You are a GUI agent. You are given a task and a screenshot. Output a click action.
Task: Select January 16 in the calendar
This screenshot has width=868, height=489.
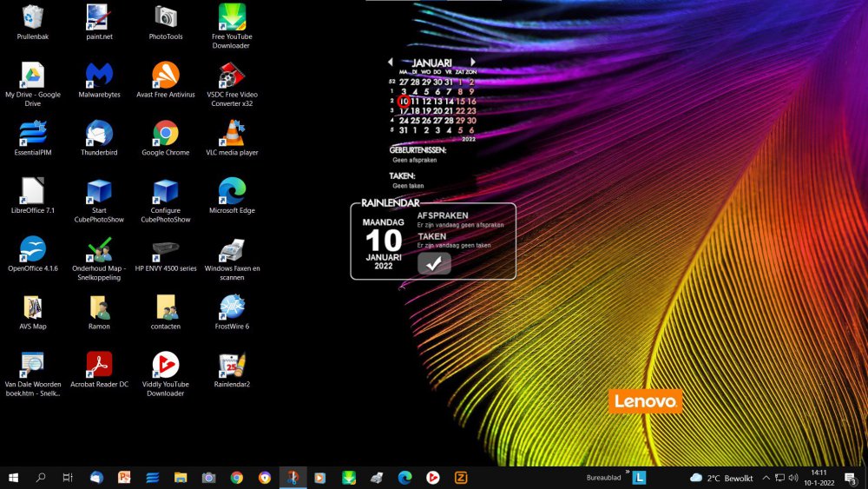(x=471, y=102)
